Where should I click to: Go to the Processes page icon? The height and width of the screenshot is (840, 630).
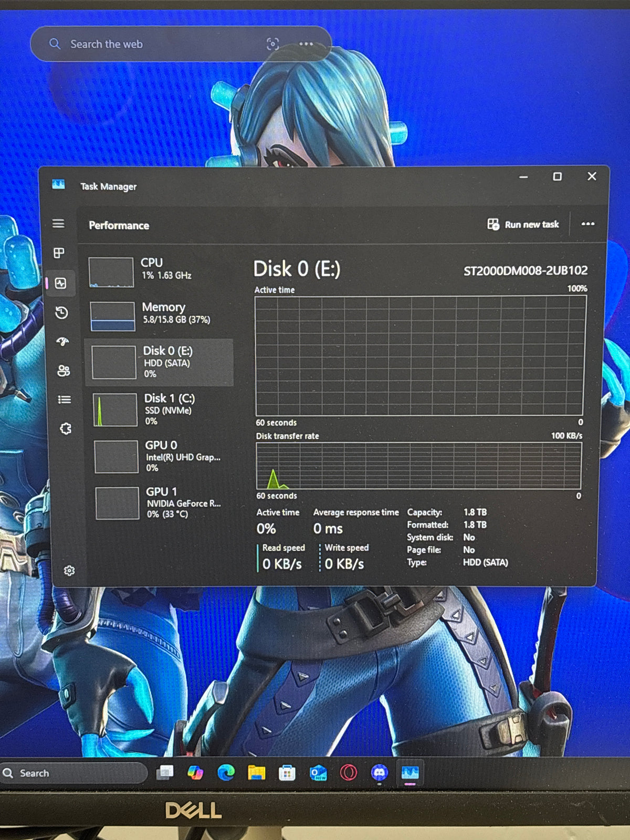pyautogui.click(x=59, y=253)
